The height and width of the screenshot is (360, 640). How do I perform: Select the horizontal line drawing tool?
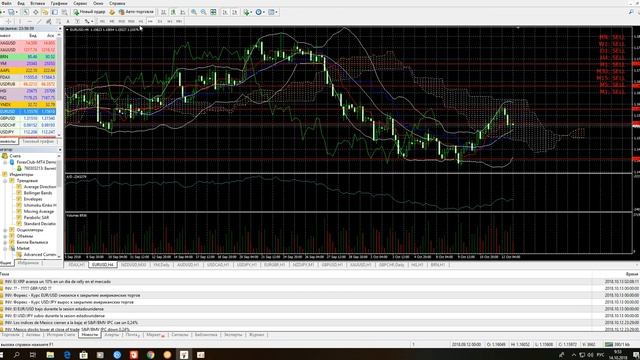pos(29,21)
